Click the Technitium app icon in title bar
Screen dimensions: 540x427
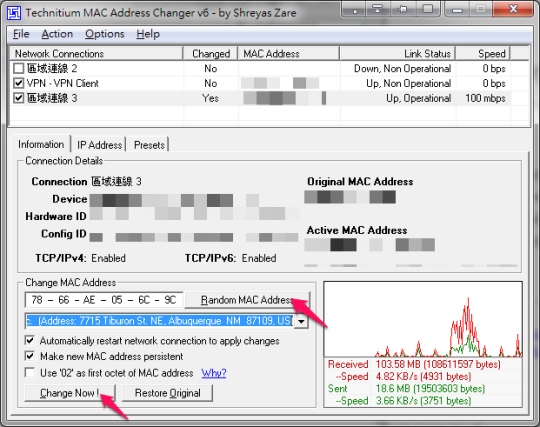[x=14, y=13]
